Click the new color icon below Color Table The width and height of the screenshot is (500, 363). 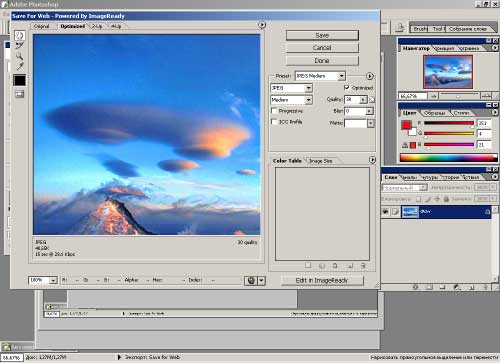click(350, 265)
